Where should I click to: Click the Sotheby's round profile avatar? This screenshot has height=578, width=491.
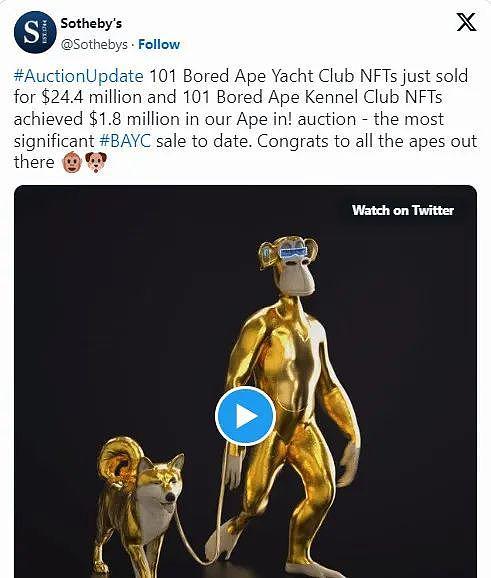35,32
